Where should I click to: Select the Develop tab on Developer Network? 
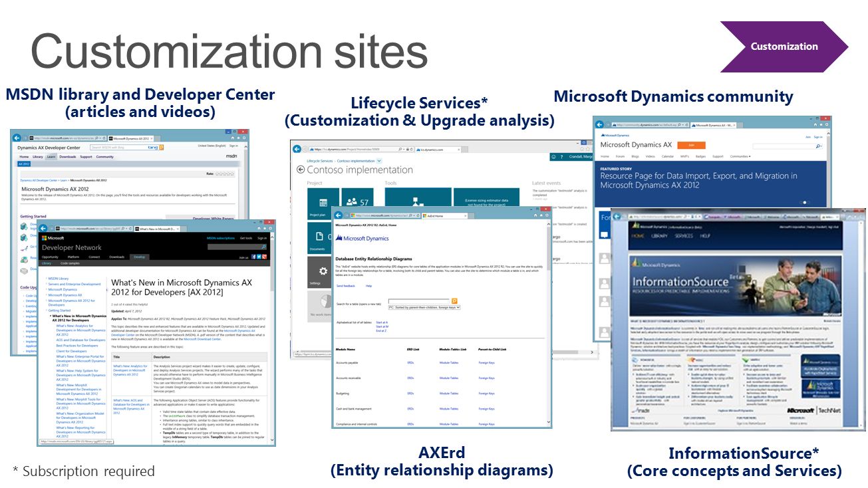click(x=138, y=257)
